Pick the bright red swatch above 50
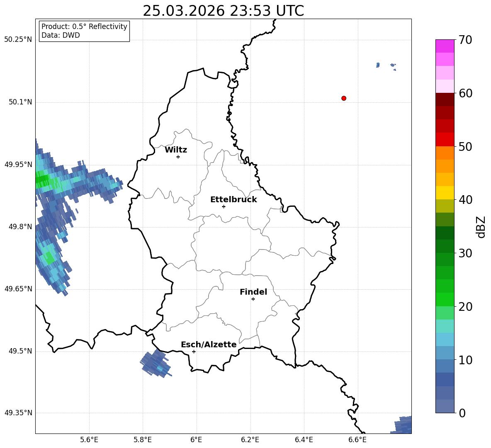491x448 pixels. (445, 140)
